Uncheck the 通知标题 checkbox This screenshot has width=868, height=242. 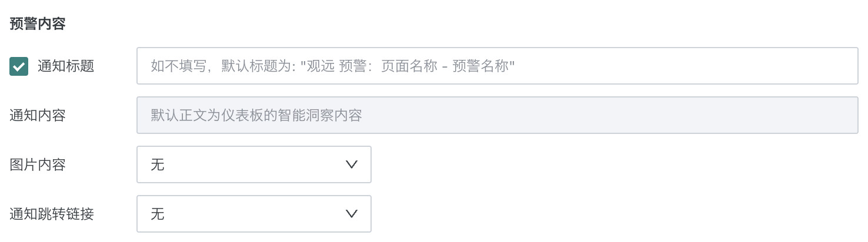point(19,66)
